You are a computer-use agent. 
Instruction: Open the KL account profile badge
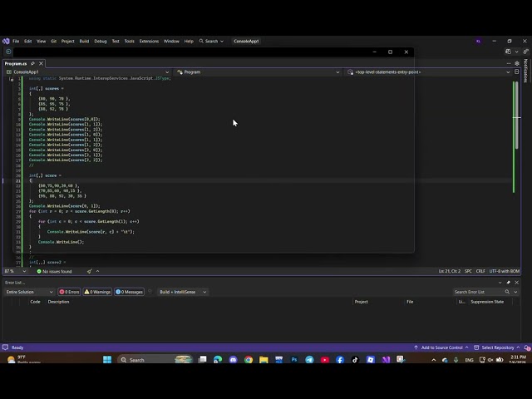click(x=479, y=41)
